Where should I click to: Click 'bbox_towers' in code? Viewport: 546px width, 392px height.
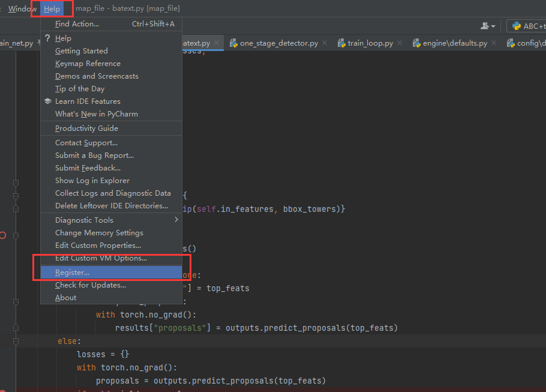tap(309, 209)
